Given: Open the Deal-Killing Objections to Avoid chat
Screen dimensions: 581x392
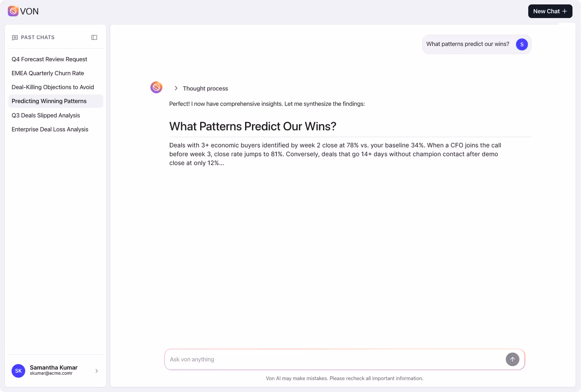Looking at the screenshot, I should (x=53, y=87).
